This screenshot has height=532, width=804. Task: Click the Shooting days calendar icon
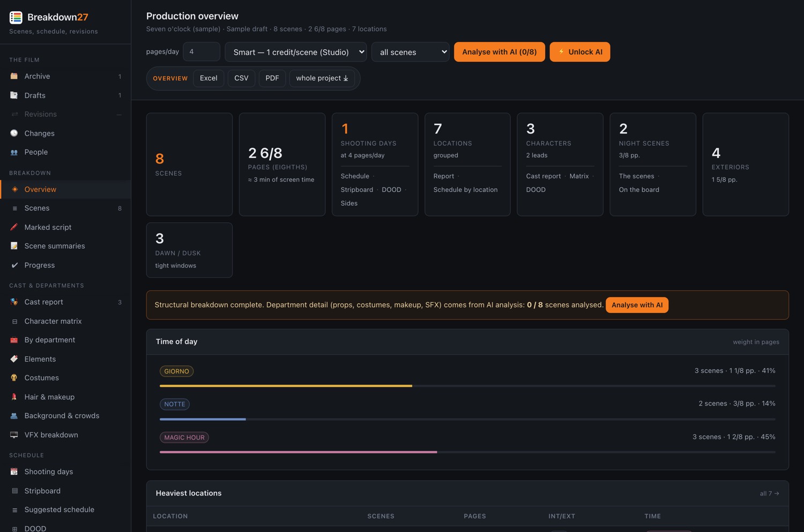(x=14, y=471)
